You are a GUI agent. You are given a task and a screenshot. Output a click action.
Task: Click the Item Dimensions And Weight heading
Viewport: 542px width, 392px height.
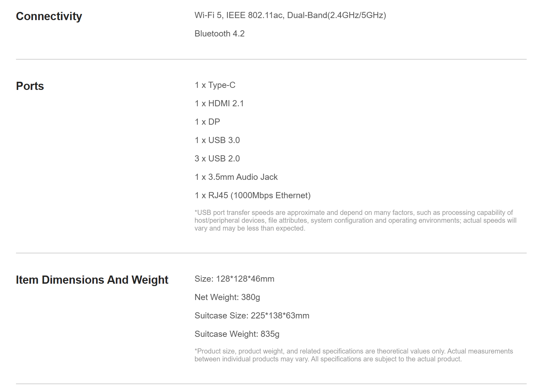click(x=92, y=280)
